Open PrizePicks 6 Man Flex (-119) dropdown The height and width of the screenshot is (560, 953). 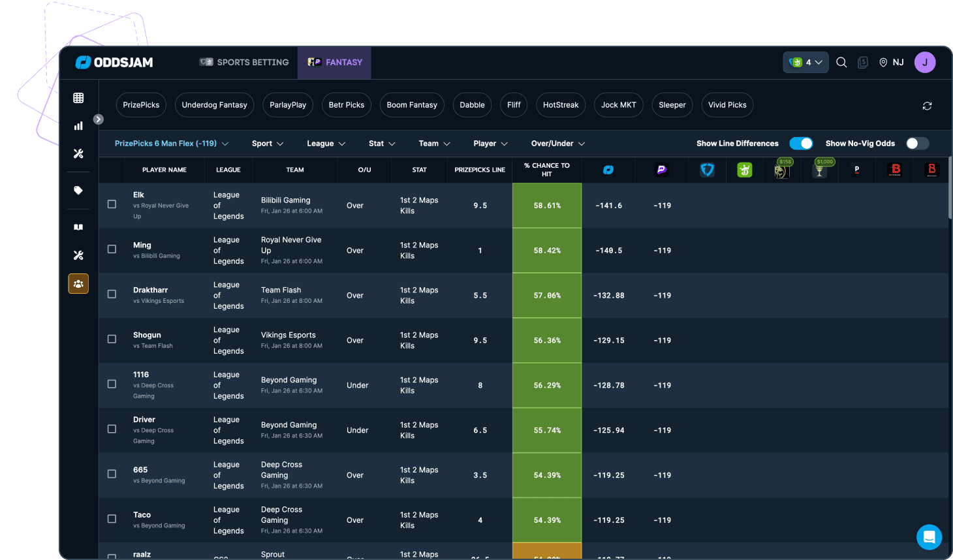(172, 144)
